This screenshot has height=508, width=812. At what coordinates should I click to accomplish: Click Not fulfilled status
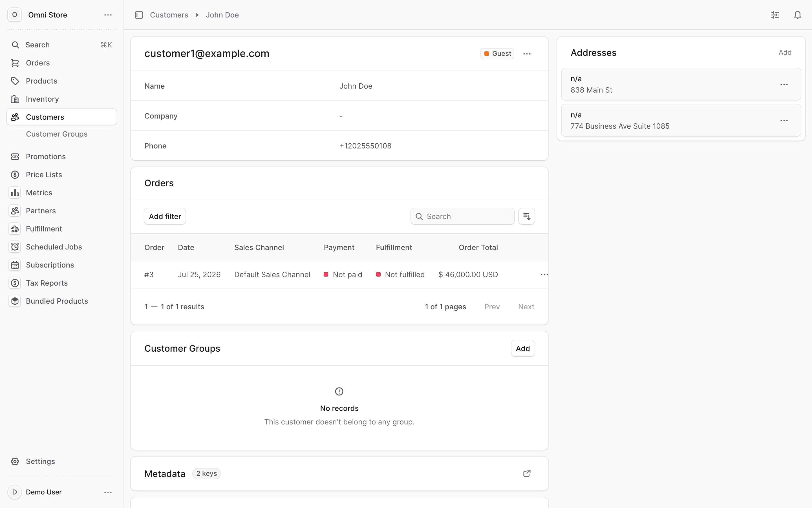(x=400, y=275)
